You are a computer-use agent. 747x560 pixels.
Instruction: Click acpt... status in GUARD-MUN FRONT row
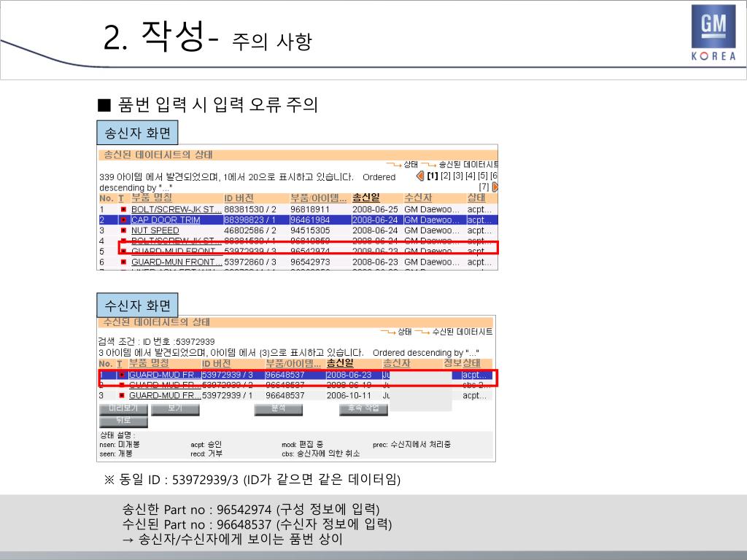click(479, 262)
